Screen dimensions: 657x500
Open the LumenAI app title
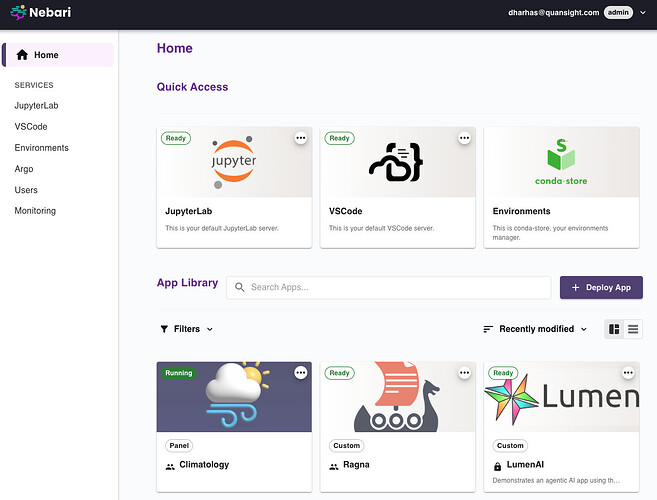(525, 465)
